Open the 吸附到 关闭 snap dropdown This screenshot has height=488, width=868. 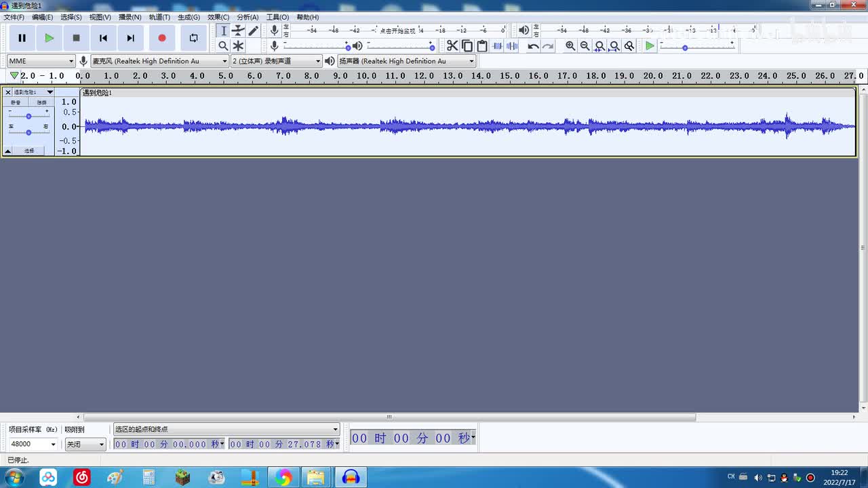[x=85, y=445]
